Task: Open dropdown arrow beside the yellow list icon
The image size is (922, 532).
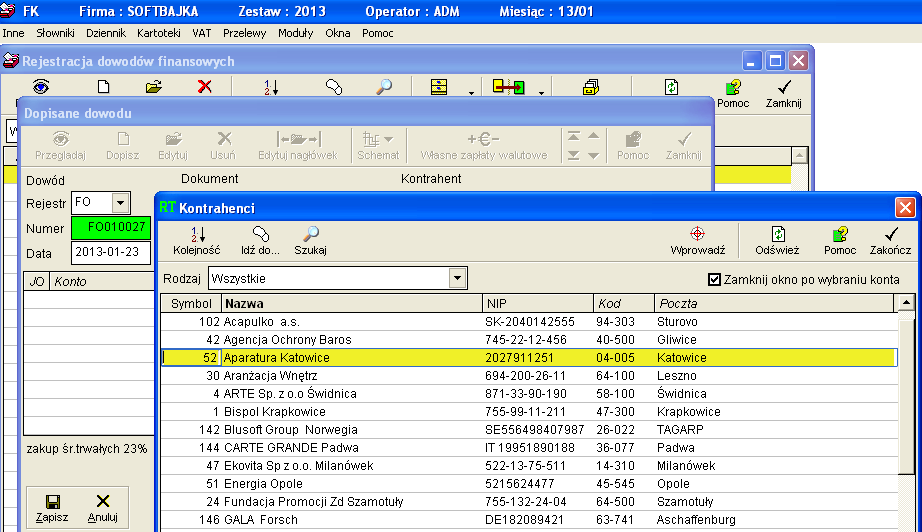Action: pyautogui.click(x=472, y=92)
